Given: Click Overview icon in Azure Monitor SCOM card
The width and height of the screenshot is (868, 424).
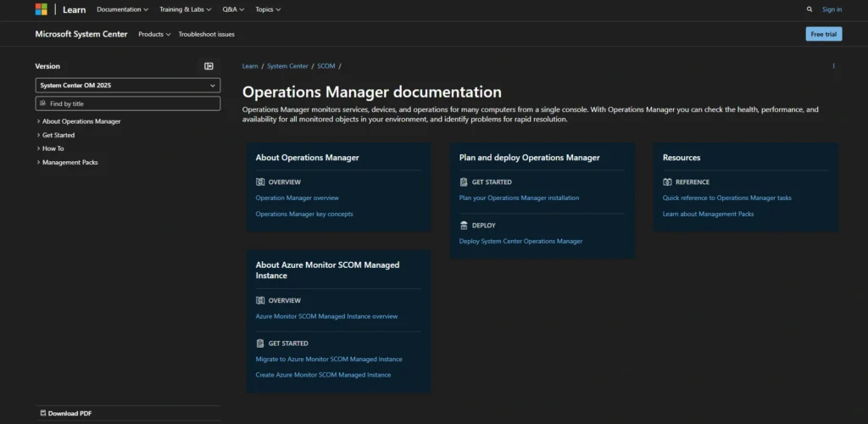Looking at the screenshot, I should tap(260, 300).
